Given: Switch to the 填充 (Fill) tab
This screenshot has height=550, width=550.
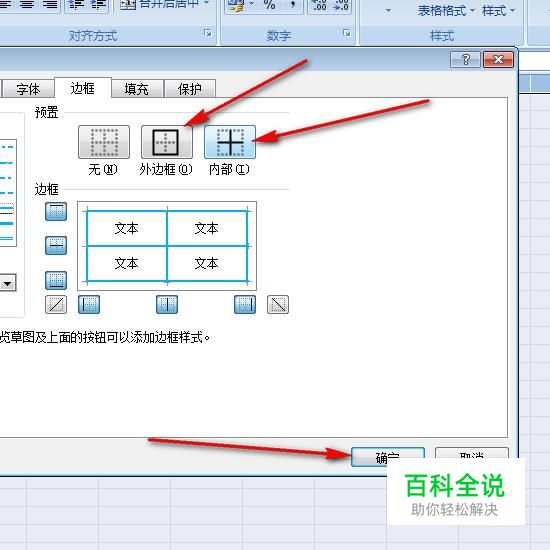Looking at the screenshot, I should pyautogui.click(x=137, y=89).
